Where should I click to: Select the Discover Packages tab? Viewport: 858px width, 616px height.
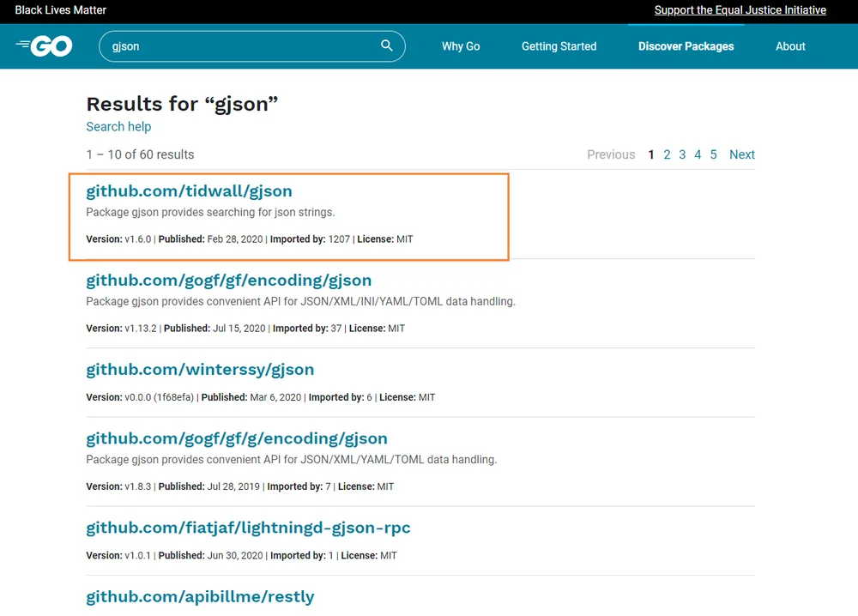tap(686, 46)
